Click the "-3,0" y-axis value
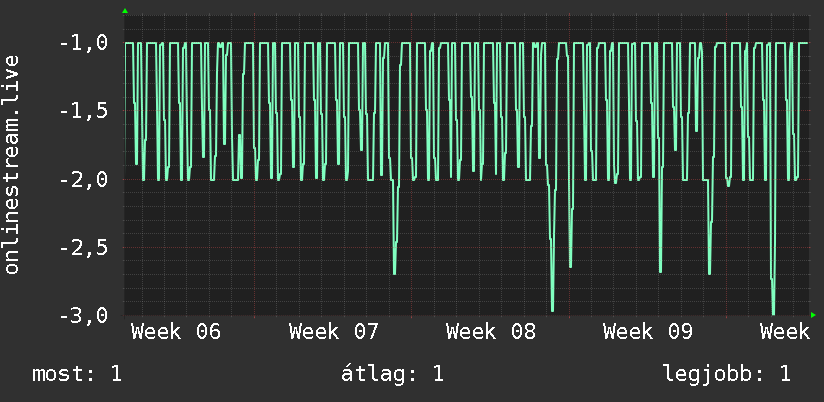Screen dimensions: 824x402 84,316
